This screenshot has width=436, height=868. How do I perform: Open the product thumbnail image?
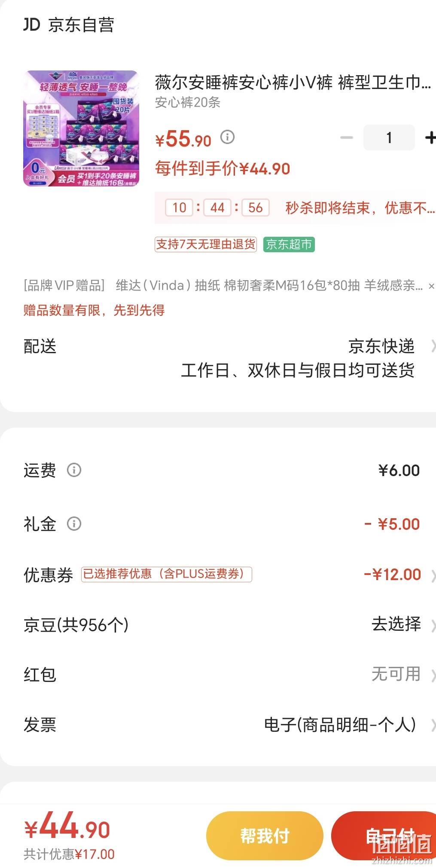pos(81,128)
